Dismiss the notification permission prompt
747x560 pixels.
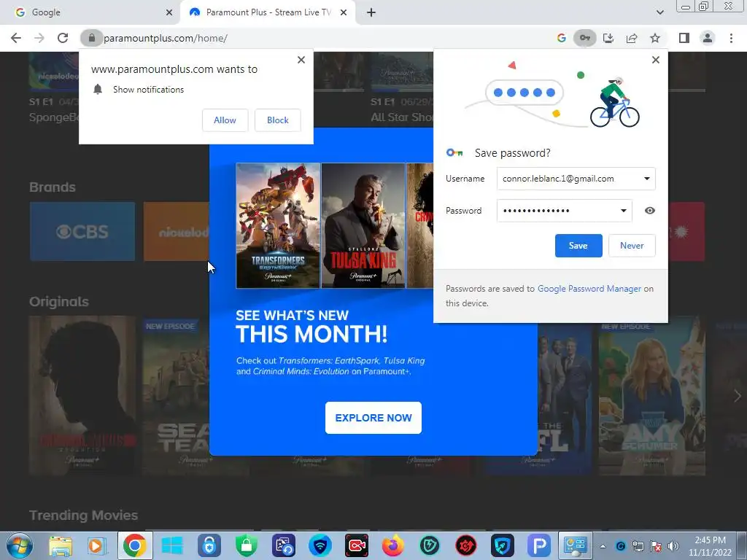pos(301,60)
